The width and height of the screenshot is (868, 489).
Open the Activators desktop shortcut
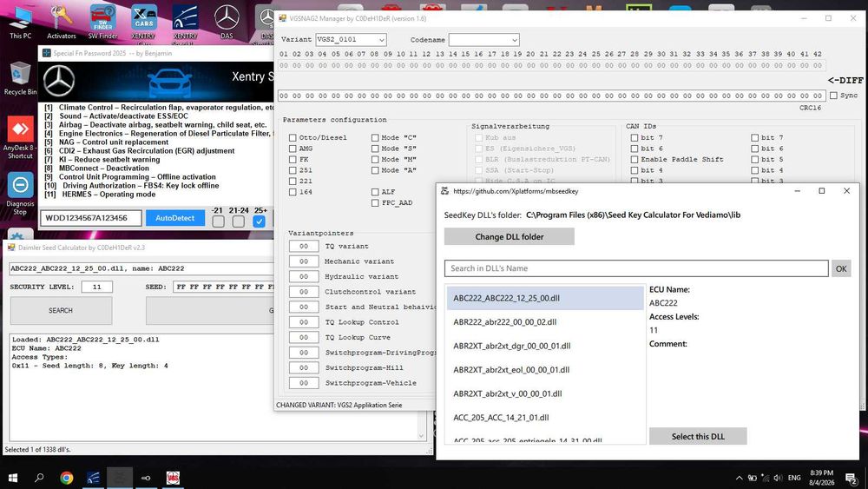click(61, 23)
